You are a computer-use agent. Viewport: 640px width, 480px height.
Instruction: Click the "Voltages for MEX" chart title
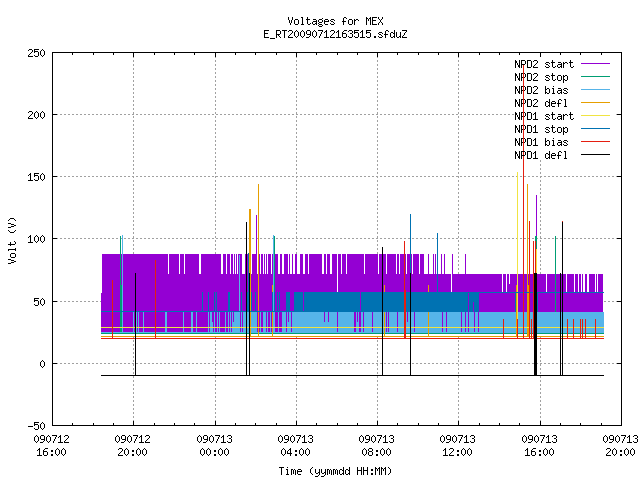tap(335, 21)
